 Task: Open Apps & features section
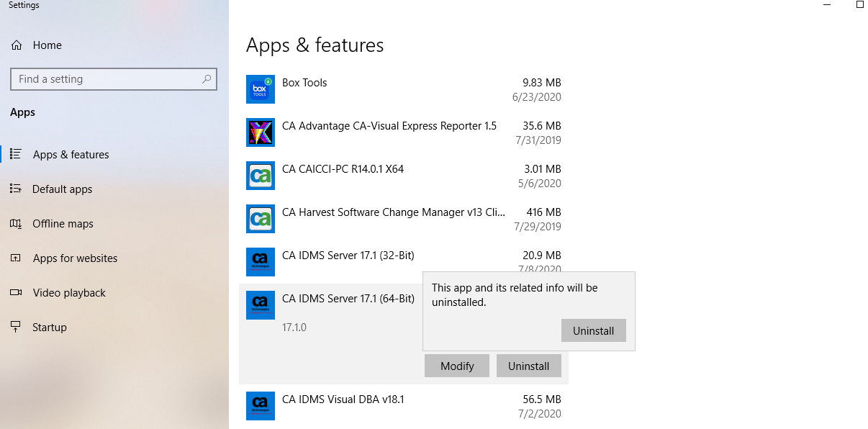(71, 155)
